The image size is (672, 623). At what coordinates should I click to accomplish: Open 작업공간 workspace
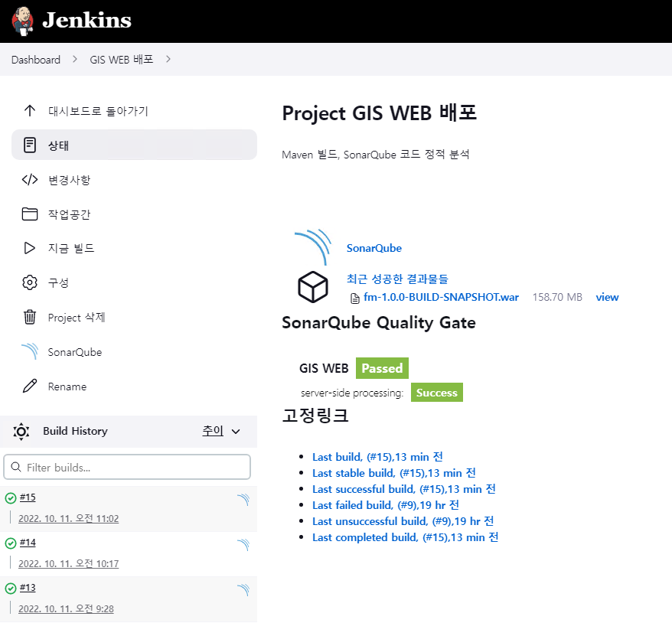click(x=69, y=214)
